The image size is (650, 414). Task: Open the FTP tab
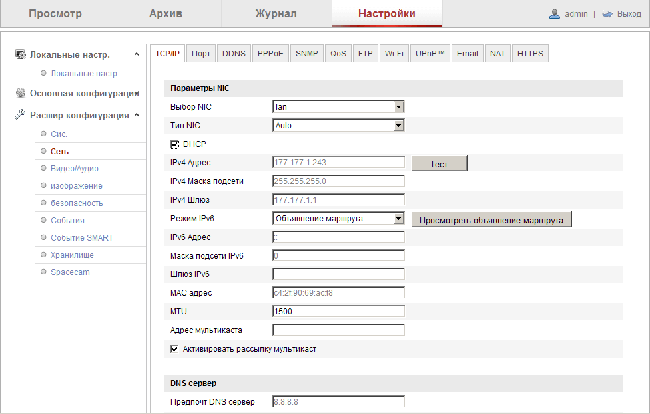pos(365,53)
